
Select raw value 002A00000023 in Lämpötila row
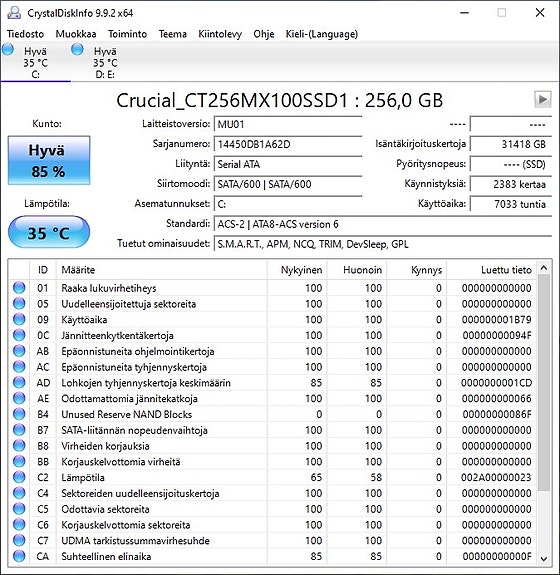pyautogui.click(x=497, y=477)
